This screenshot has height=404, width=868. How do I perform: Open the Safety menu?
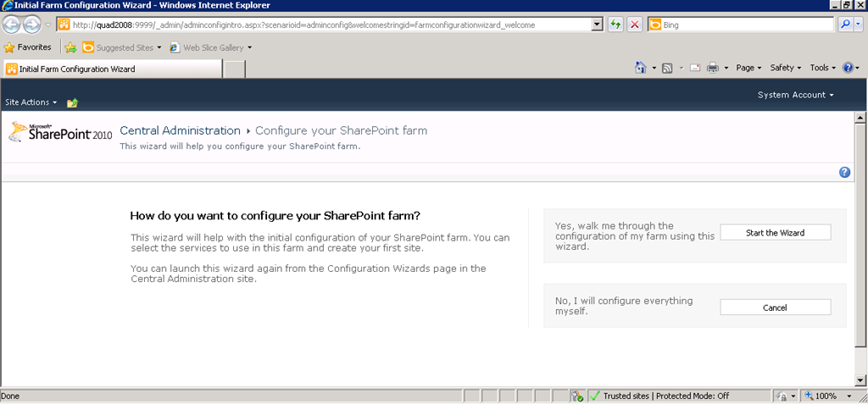coord(786,68)
